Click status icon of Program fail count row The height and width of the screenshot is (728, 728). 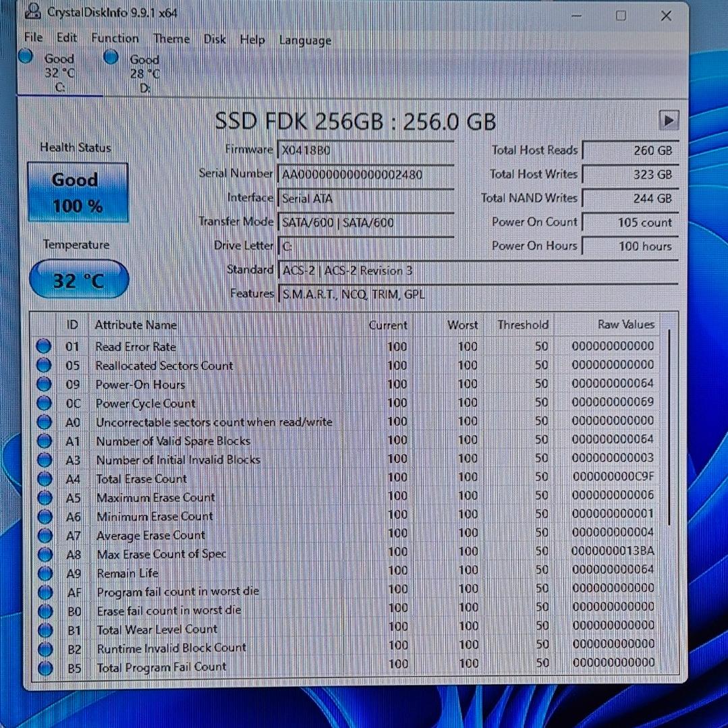pyautogui.click(x=45, y=592)
